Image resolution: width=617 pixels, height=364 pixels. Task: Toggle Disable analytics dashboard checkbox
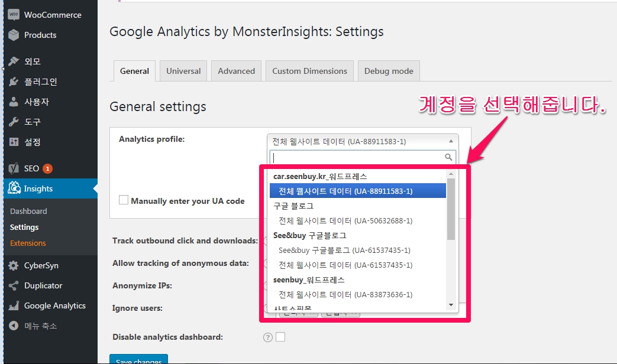280,337
